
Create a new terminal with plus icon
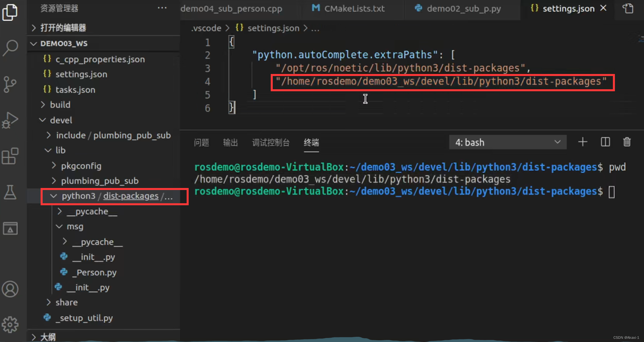tap(582, 142)
